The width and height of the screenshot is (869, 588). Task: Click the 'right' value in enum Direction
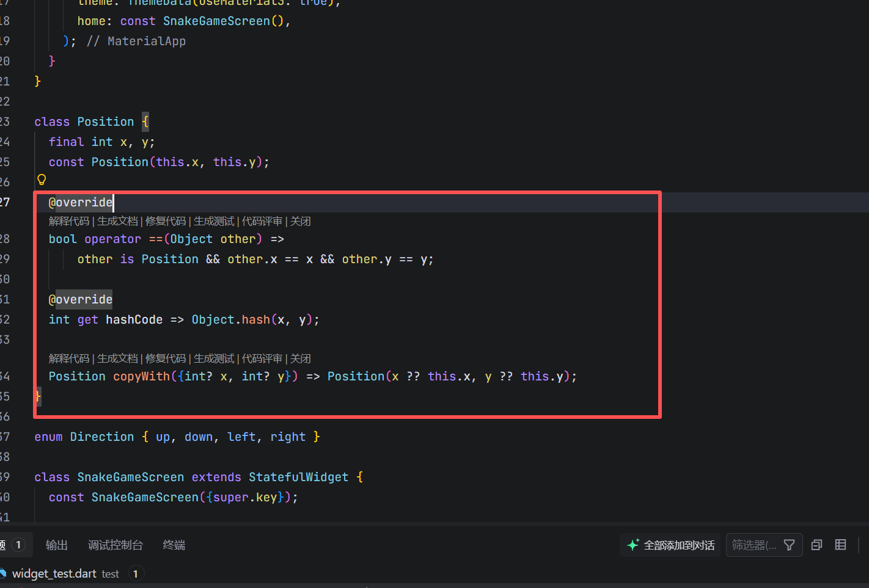point(288,437)
